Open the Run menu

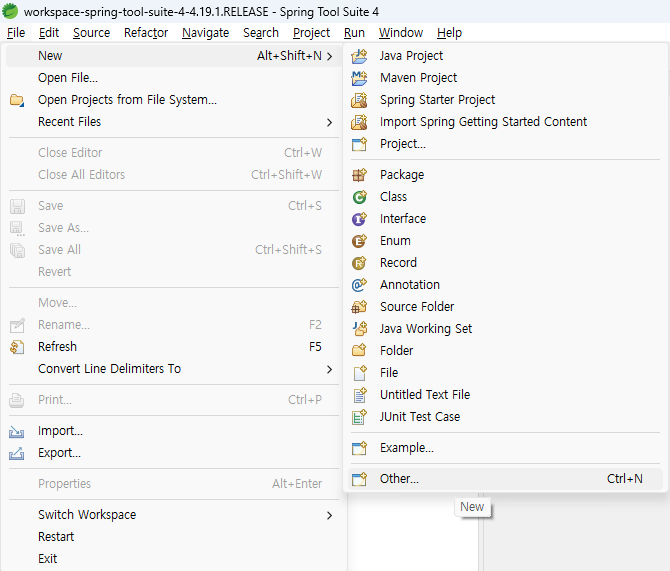click(x=354, y=33)
